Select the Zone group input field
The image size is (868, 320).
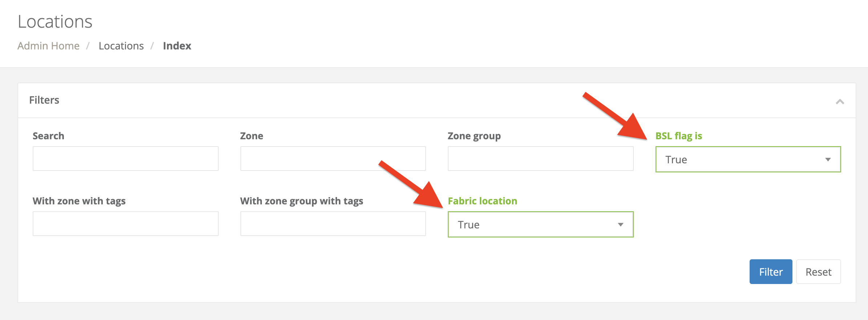click(540, 159)
